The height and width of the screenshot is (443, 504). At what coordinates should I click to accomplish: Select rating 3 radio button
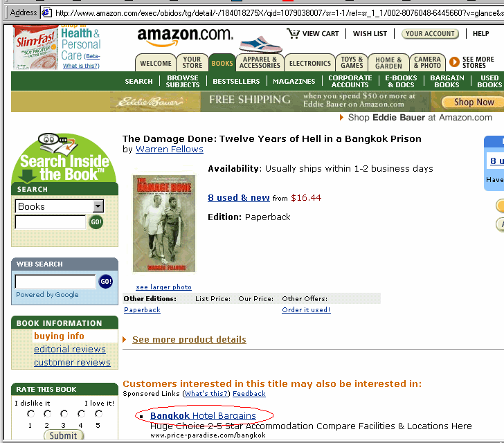point(64,413)
